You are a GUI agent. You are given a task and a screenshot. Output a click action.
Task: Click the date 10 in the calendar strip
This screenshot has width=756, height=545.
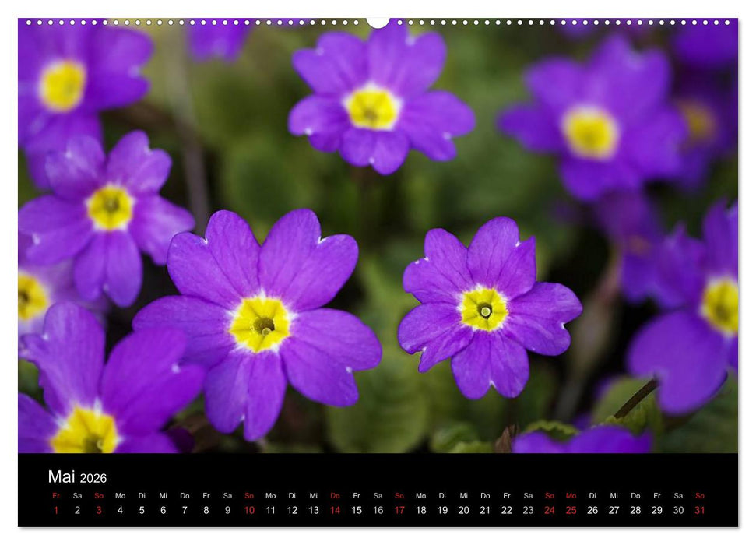[x=248, y=510]
